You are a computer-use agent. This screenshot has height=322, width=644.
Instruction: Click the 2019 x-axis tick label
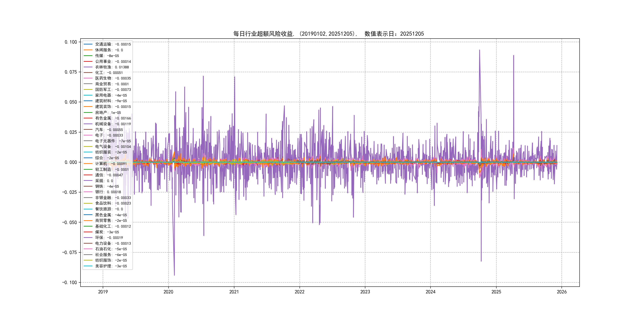tap(103, 292)
